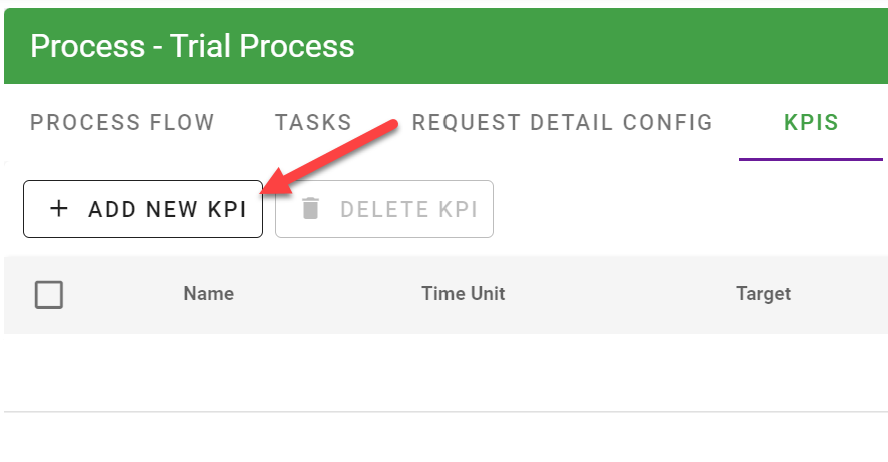Select the KPIs tab
The height and width of the screenshot is (462, 888).
click(811, 123)
